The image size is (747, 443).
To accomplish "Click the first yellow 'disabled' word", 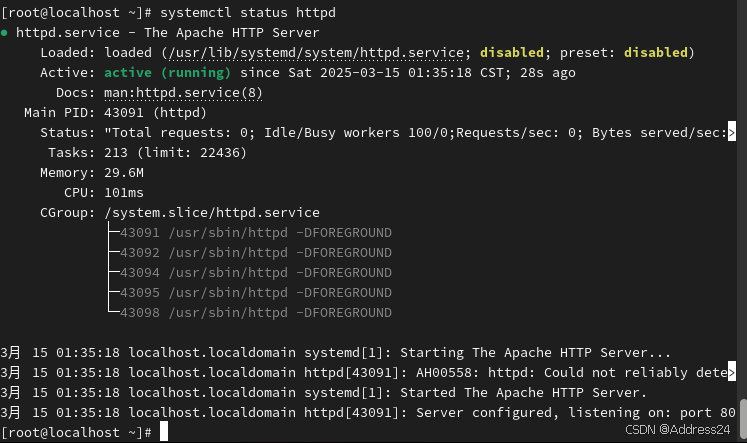I will pos(512,52).
